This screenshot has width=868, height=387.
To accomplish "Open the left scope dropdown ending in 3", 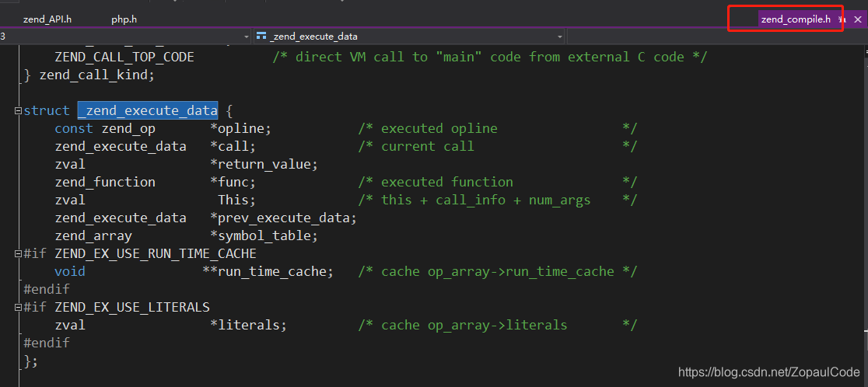I will pos(125,37).
